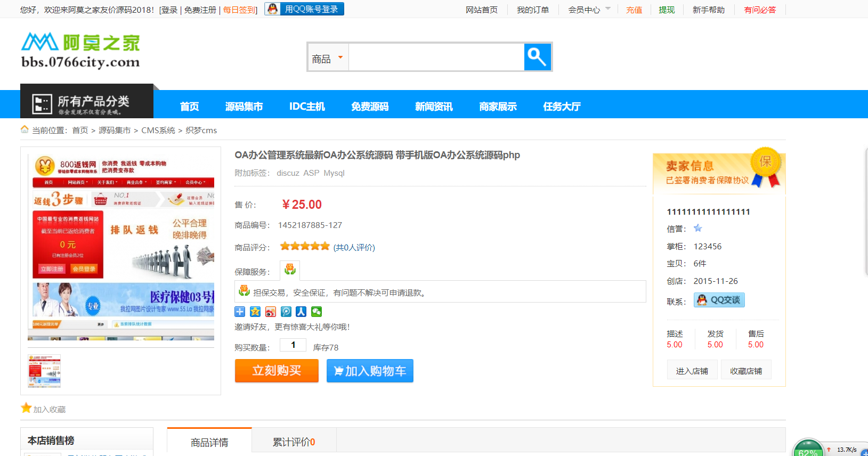Image resolution: width=868 pixels, height=456 pixels.
Task: Open the IDC主机 navigation menu item
Action: pyautogui.click(x=306, y=107)
